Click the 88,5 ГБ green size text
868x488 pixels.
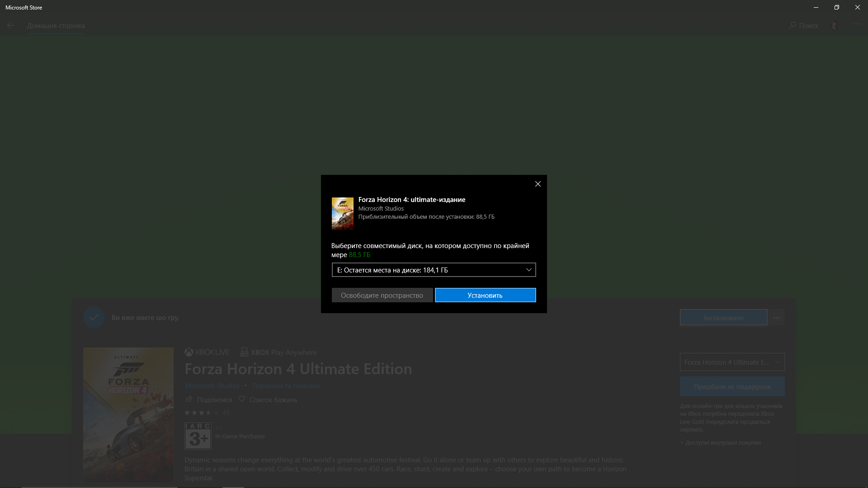pos(359,255)
